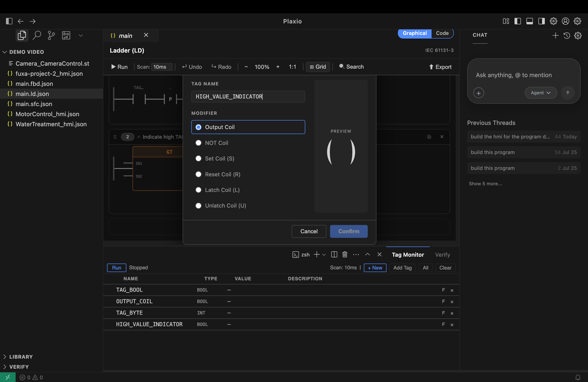Open the account profile icon
The width and height of the screenshot is (588, 382).
coord(565,21)
